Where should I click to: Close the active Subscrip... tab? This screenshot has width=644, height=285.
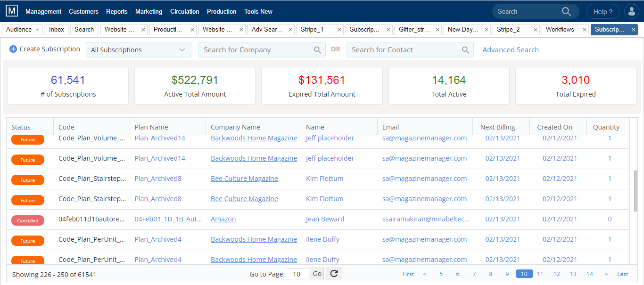pos(634,30)
